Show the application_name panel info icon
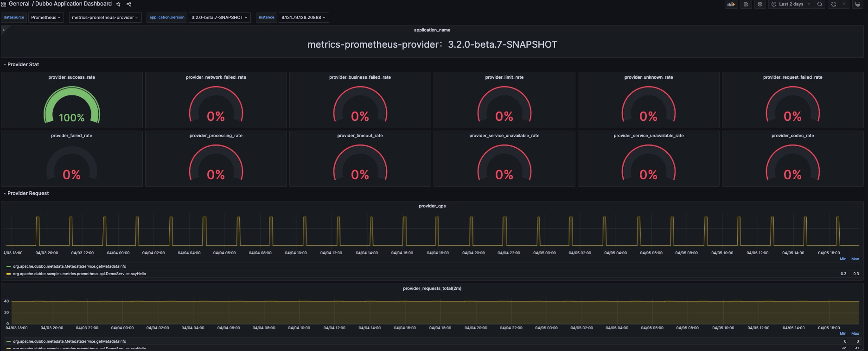 tap(4, 29)
